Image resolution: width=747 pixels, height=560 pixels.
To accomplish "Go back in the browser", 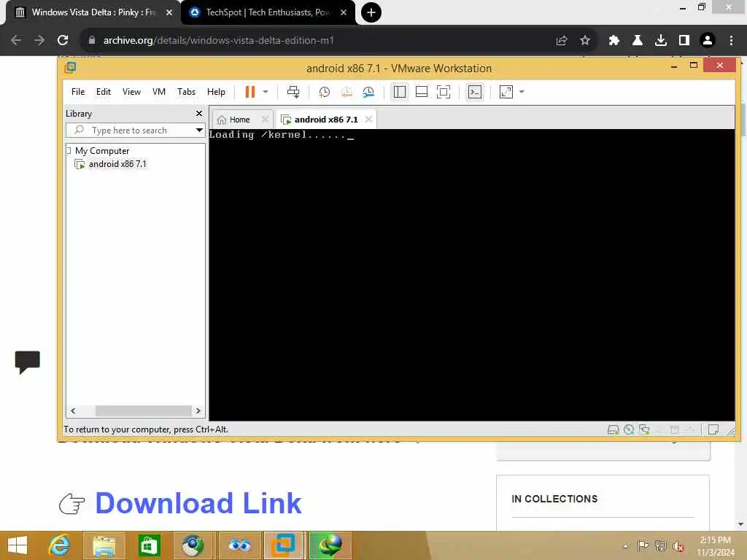I will [x=16, y=41].
